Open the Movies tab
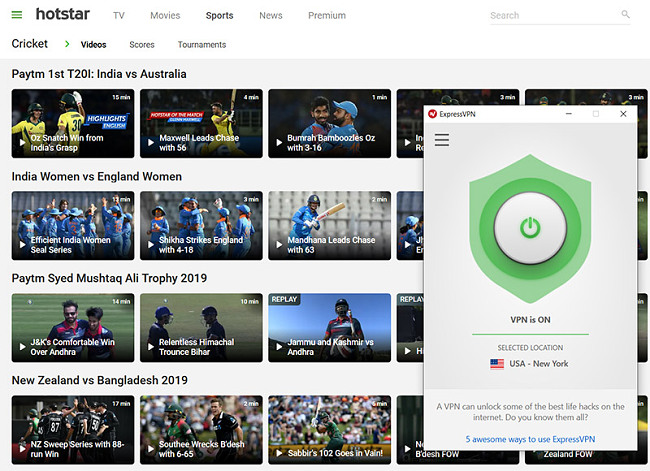Screen dimensions: 650x471 (165, 15)
